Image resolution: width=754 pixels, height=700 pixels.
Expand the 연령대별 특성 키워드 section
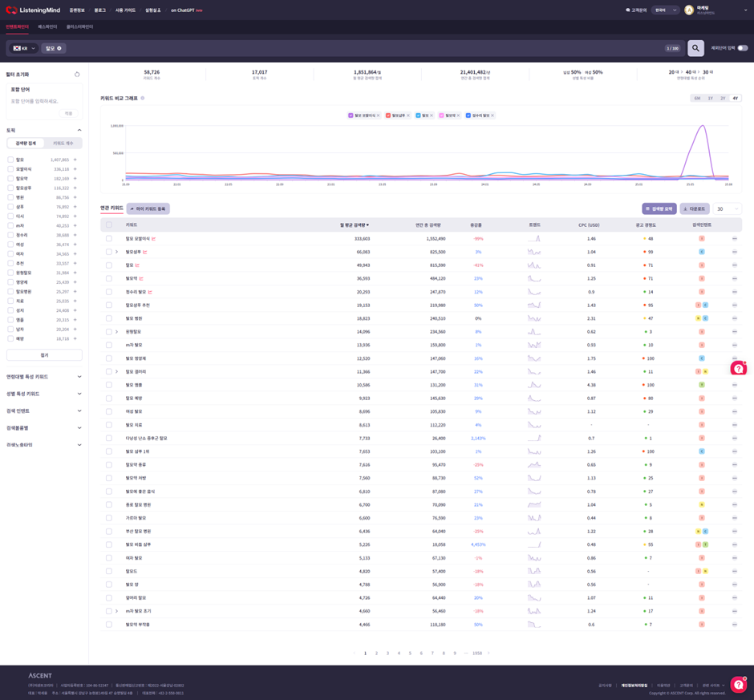44,377
